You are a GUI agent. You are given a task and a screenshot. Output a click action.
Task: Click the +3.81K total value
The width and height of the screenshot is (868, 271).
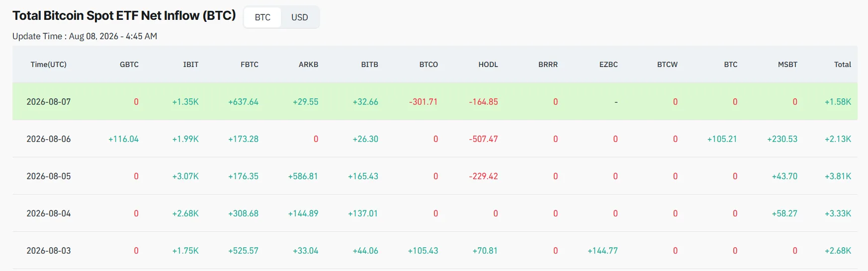click(838, 176)
